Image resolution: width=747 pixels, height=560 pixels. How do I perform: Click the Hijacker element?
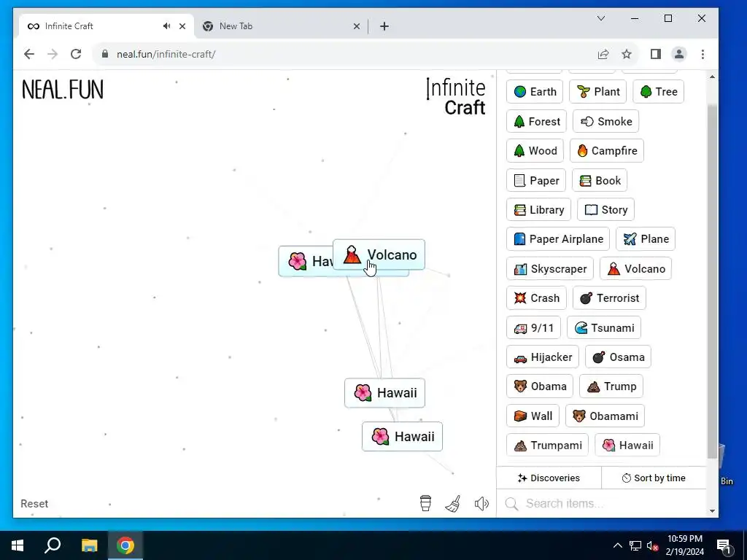(543, 357)
